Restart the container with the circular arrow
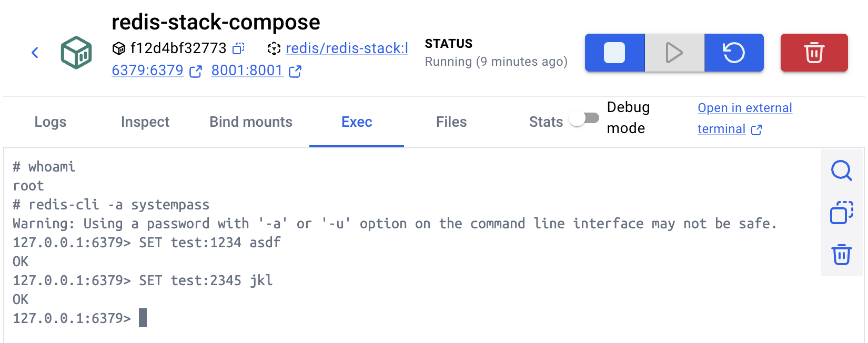This screenshot has height=343, width=868. [734, 53]
